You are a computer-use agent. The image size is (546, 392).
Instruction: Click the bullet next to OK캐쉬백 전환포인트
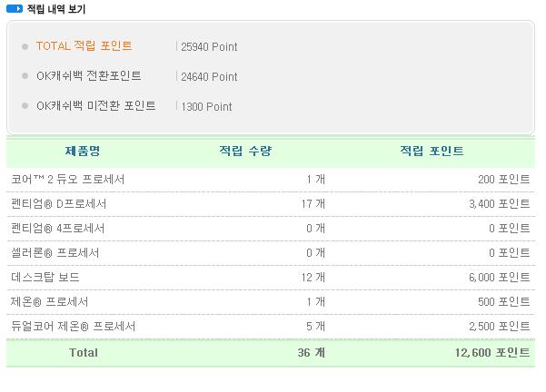click(x=25, y=75)
